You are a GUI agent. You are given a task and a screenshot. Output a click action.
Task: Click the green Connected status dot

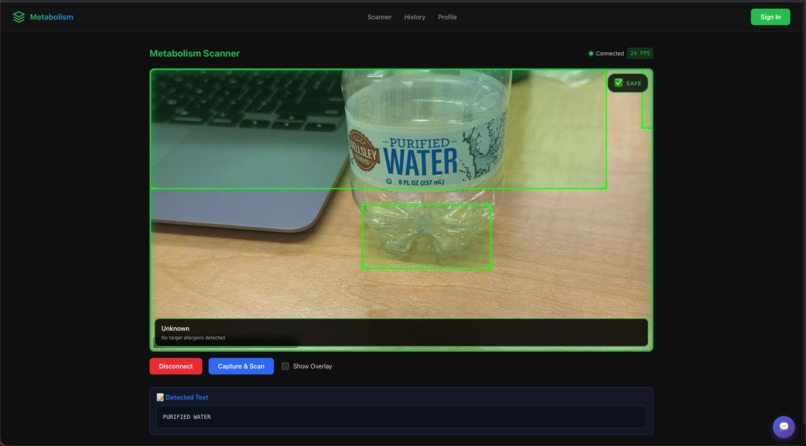tap(591, 53)
